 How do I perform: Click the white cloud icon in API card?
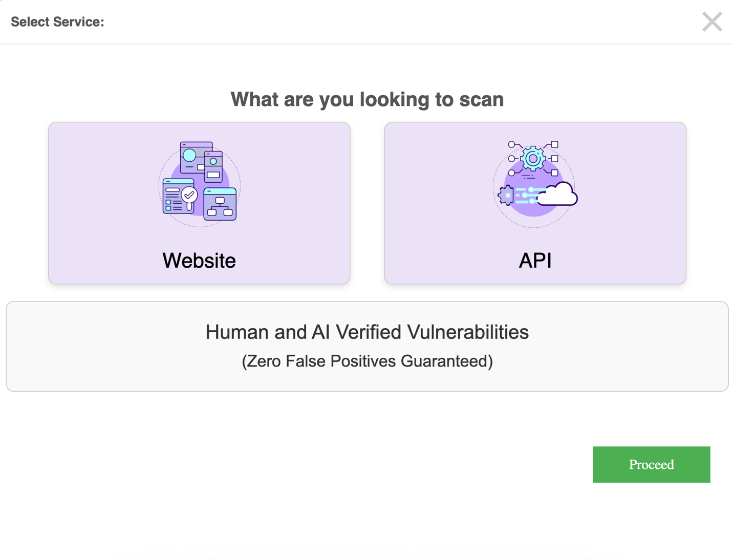[x=558, y=195]
